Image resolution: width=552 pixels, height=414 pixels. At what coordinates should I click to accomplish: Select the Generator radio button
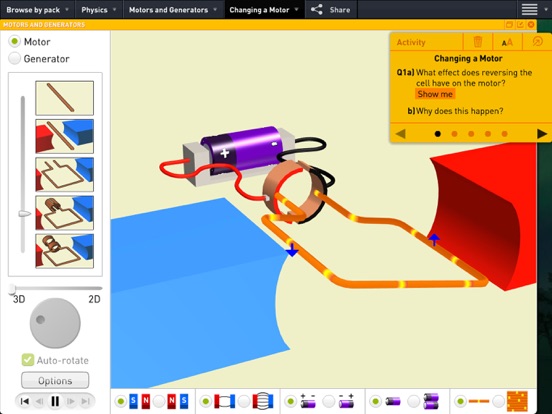tap(14, 58)
